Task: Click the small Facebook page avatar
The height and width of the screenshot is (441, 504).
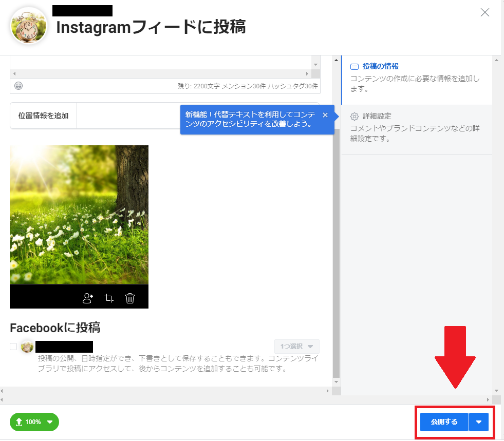Action: 27,347
